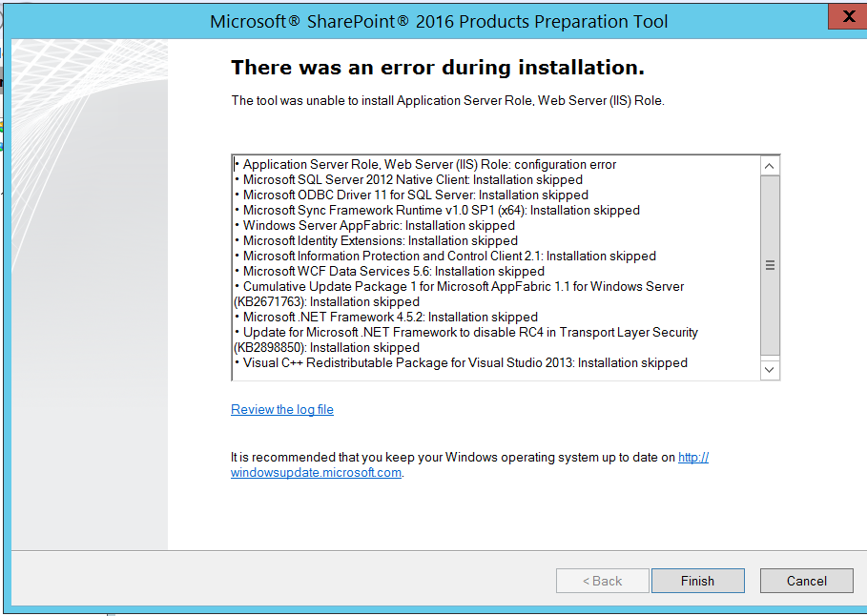The image size is (867, 616).
Task: Click the 'Microsoft Identity Extensions' line
Action: (376, 240)
